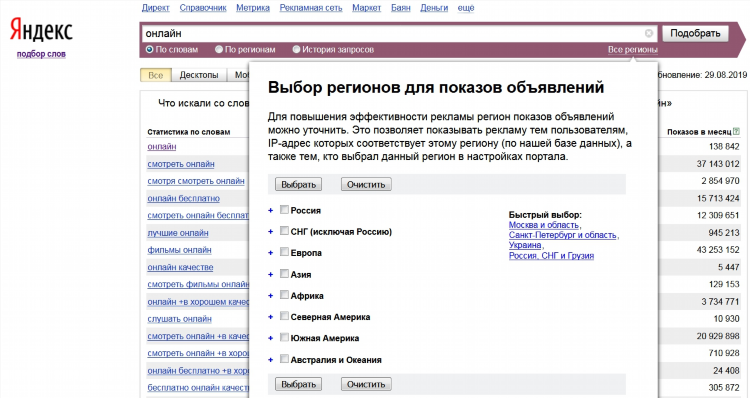The image size is (750, 398).
Task: Open the подбор слов link under the logo
Action: [x=41, y=54]
